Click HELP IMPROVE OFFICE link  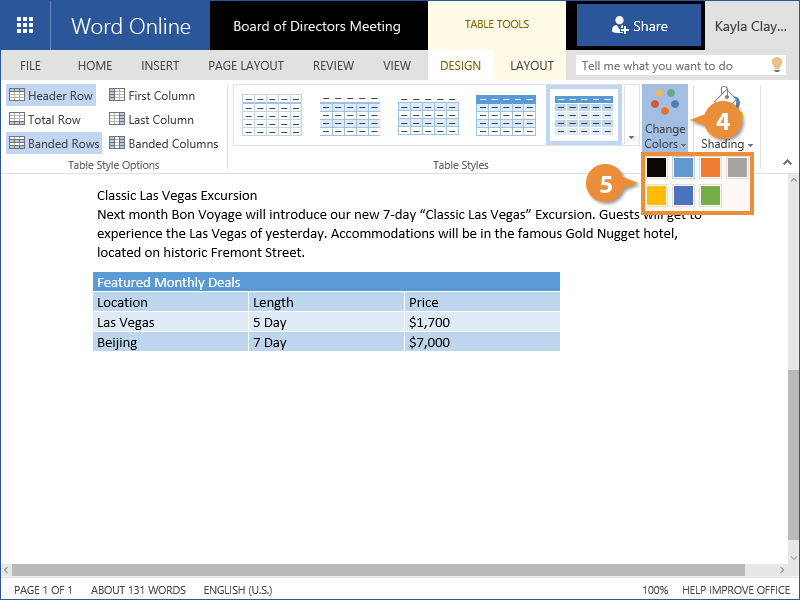point(735,590)
